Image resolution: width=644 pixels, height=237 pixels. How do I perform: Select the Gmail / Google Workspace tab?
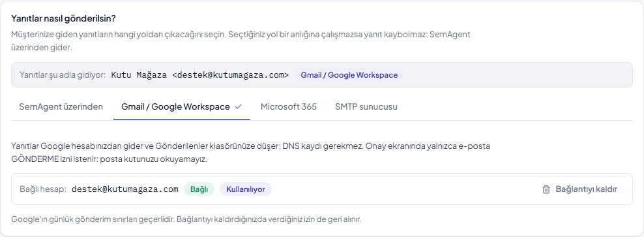point(182,106)
